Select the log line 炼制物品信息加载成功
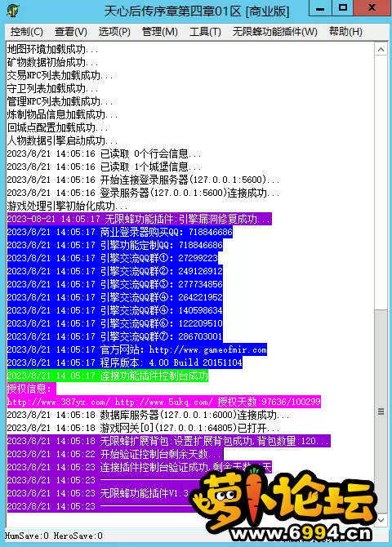 pyautogui.click(x=62, y=114)
